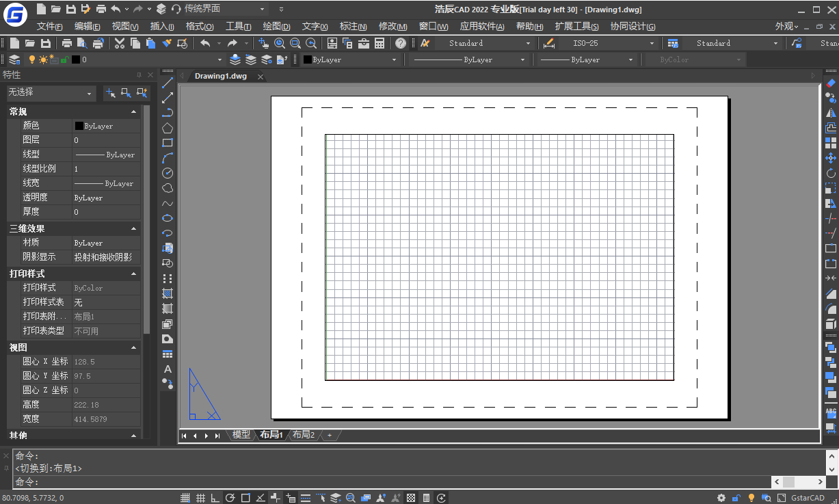Toggle object snap in status bar
The width and height of the screenshot is (839, 504).
pos(247,498)
